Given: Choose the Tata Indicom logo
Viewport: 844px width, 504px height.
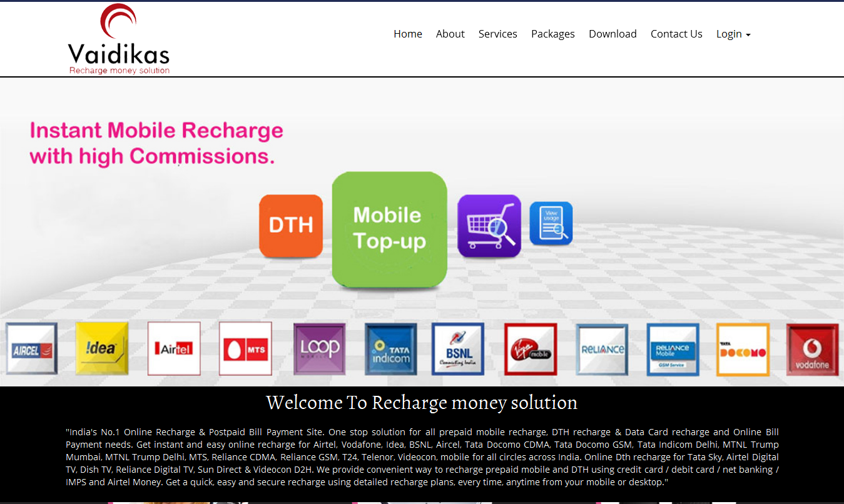Looking at the screenshot, I should (391, 349).
